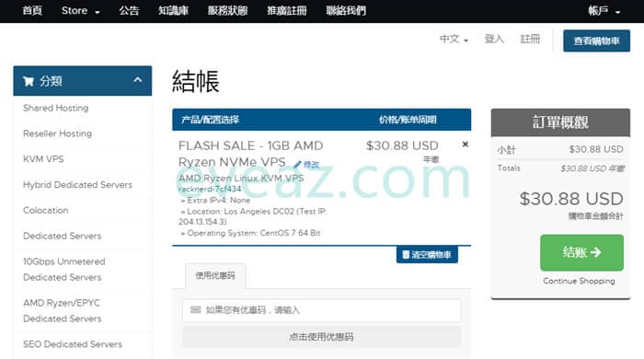Click the green 結賬 checkout button

pyautogui.click(x=581, y=252)
